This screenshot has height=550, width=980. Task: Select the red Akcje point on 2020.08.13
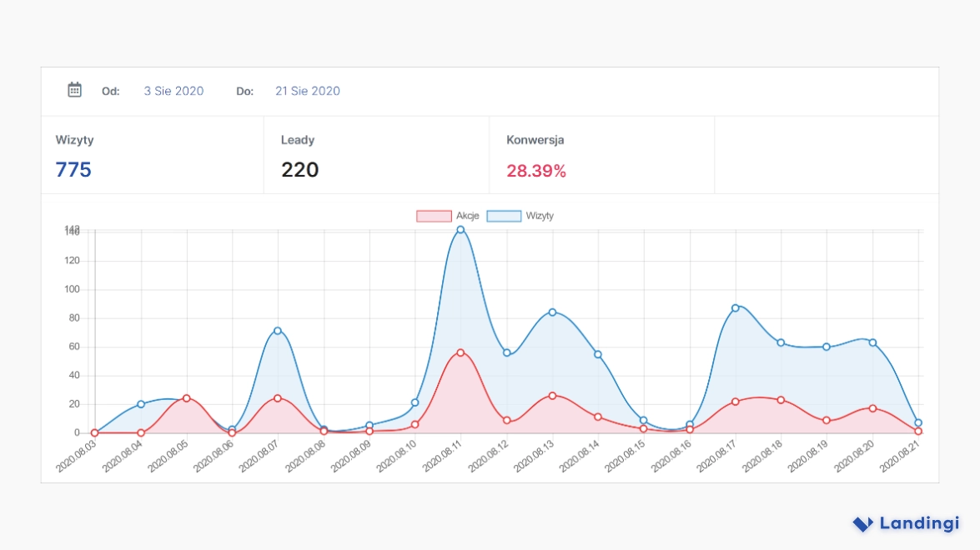click(552, 396)
